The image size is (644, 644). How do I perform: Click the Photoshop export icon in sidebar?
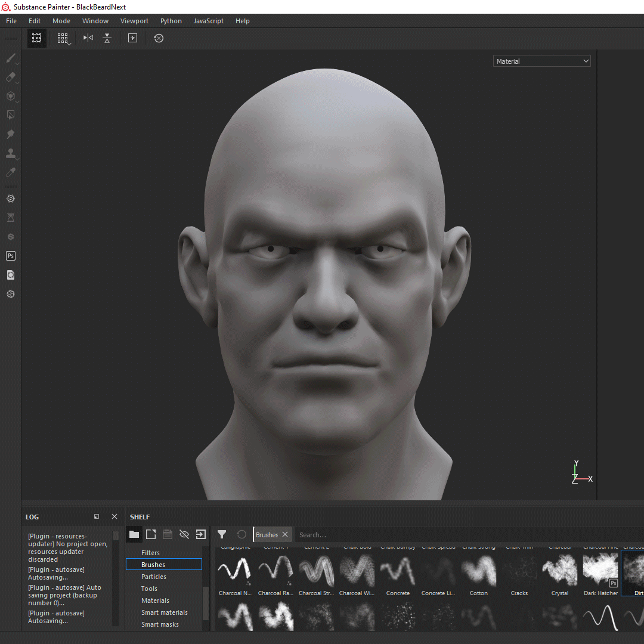(10, 256)
